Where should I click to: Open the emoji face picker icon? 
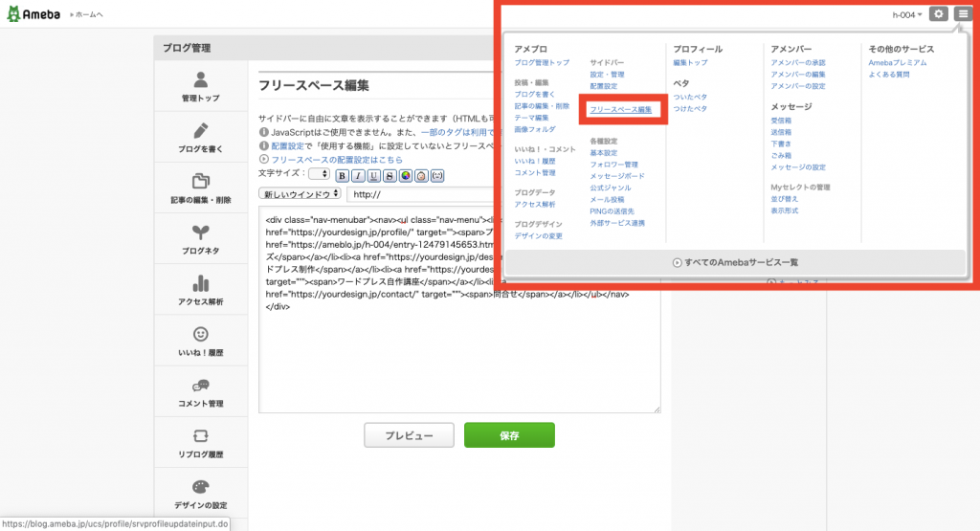[421, 175]
